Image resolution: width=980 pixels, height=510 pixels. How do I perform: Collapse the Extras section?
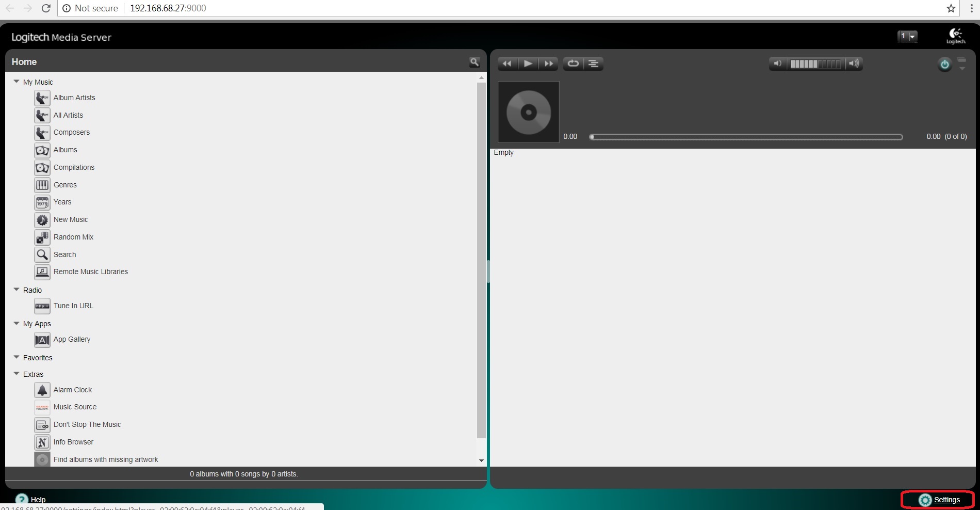(17, 374)
